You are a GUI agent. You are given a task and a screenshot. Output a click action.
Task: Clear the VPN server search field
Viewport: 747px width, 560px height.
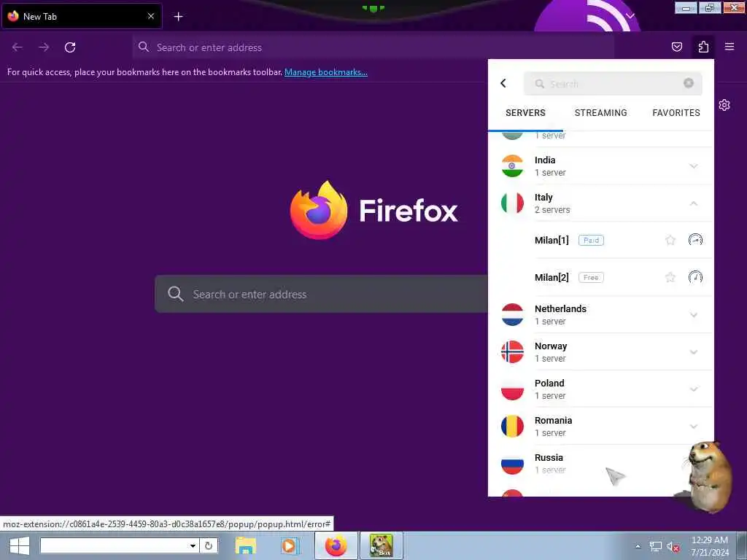[x=689, y=83]
